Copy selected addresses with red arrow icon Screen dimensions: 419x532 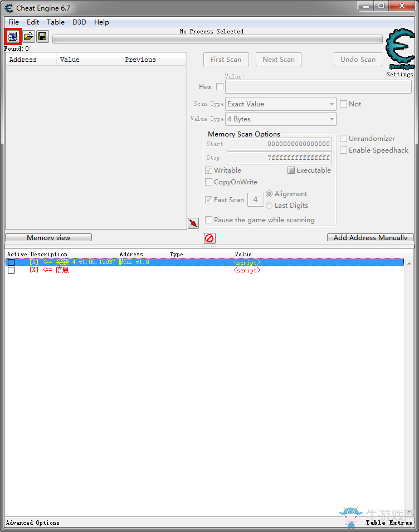[193, 223]
